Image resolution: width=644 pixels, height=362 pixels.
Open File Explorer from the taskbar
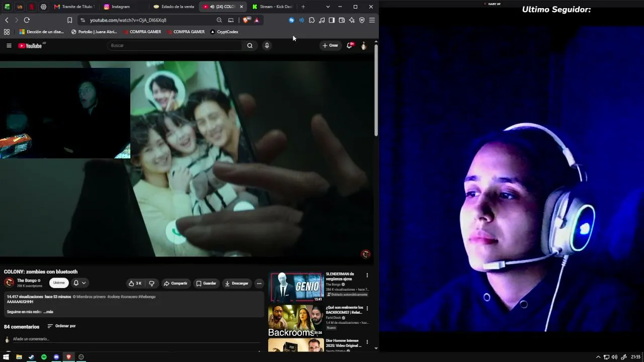click(x=19, y=357)
